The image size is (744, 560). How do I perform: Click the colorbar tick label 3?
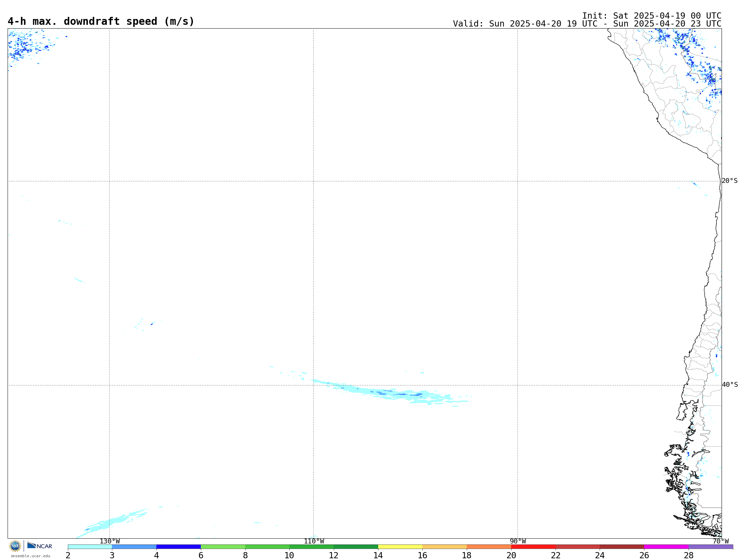pos(112,555)
